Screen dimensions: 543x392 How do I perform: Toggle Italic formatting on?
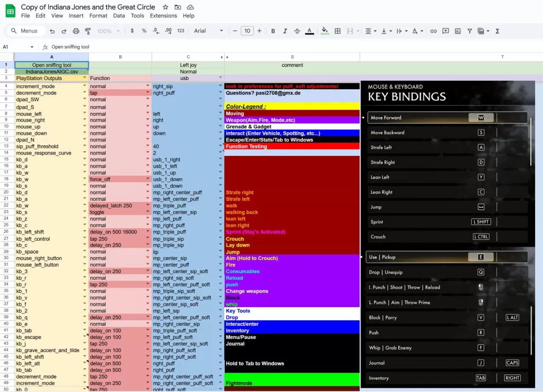click(x=284, y=31)
